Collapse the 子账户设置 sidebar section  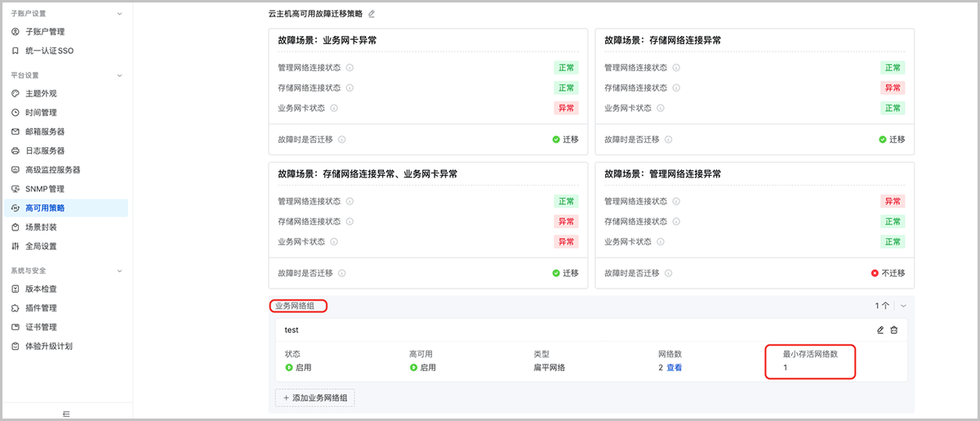pyautogui.click(x=120, y=14)
